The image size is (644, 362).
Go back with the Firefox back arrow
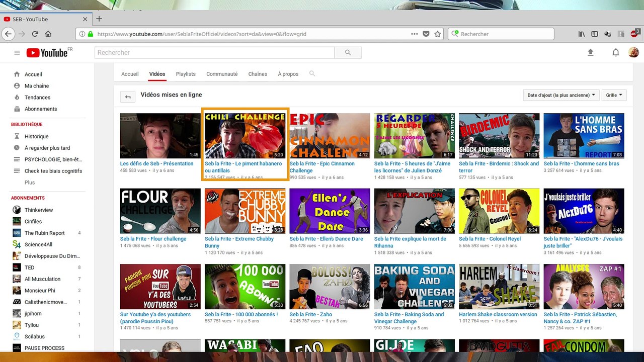click(x=8, y=34)
